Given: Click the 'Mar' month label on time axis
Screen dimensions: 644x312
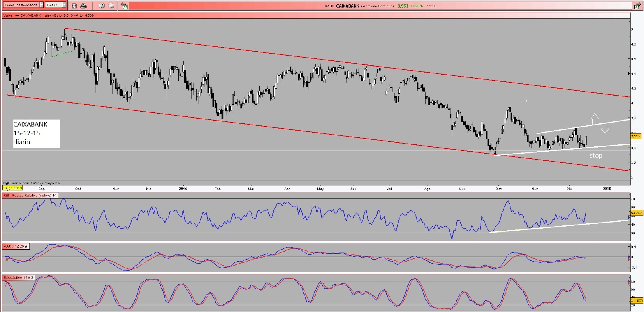Looking at the screenshot, I should 251,189.
